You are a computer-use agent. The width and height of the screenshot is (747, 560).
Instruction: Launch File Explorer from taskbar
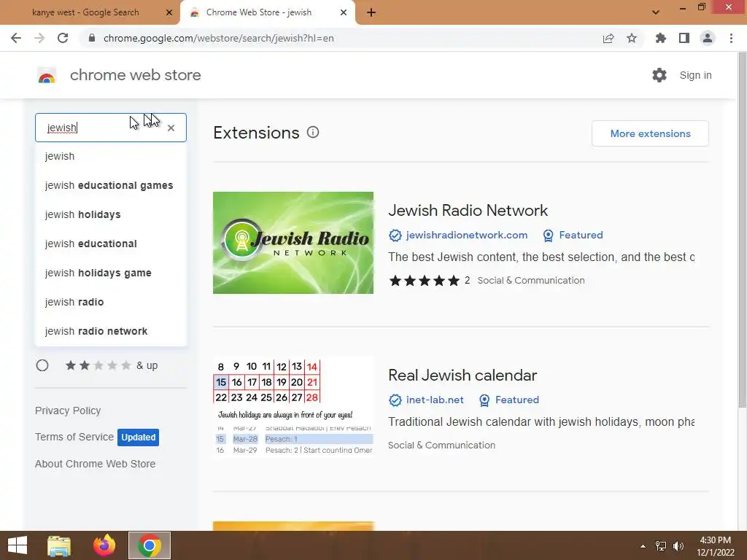click(x=59, y=545)
